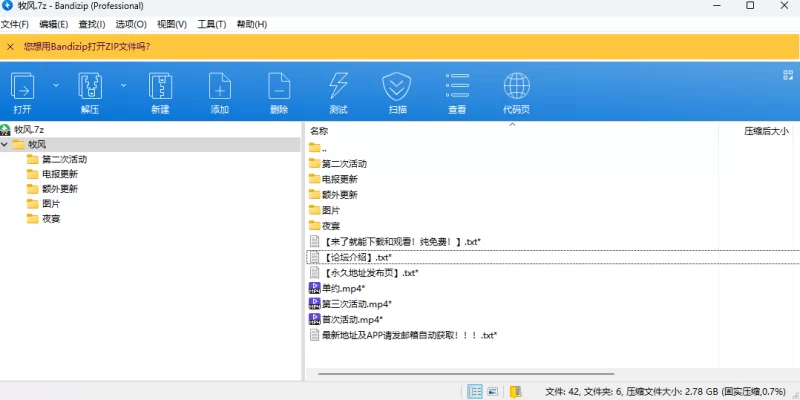Click the New archive (新建) icon
Viewport: 800px width, 400px height.
coord(160,86)
